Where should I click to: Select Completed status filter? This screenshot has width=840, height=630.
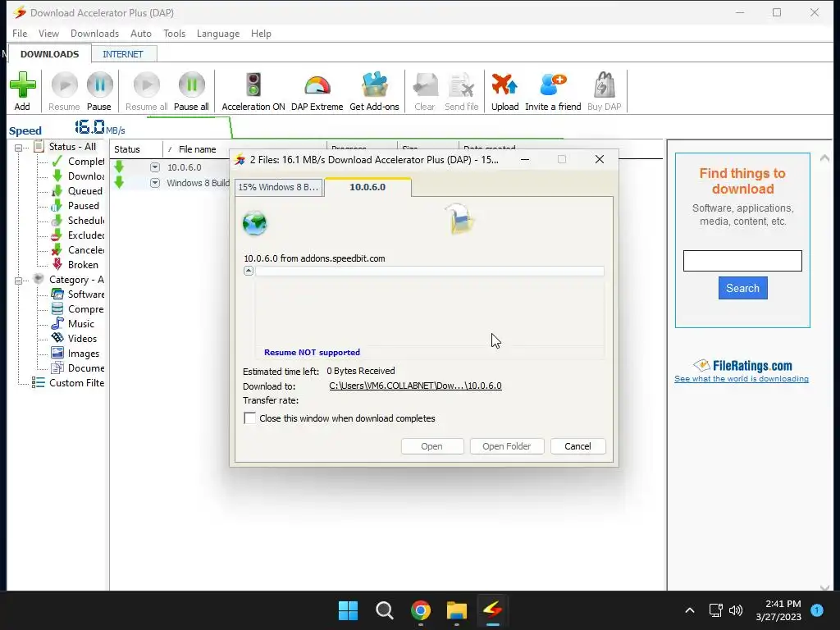[78, 162]
